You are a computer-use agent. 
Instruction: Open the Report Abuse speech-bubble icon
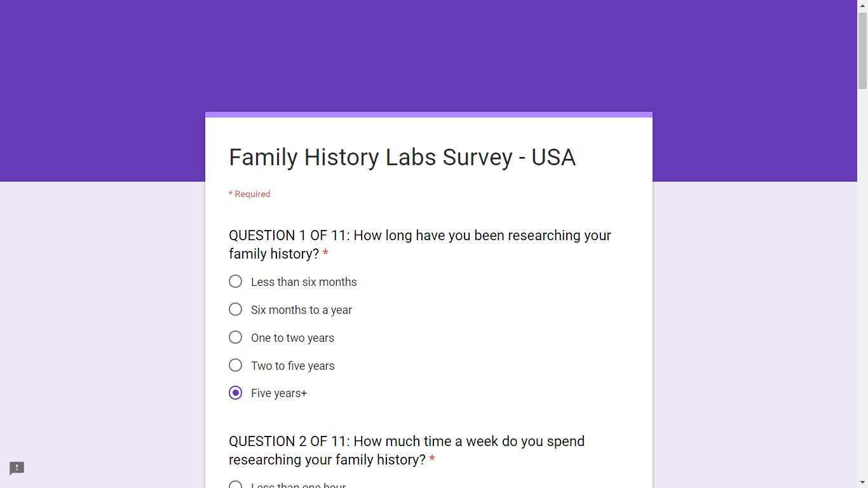tap(17, 468)
